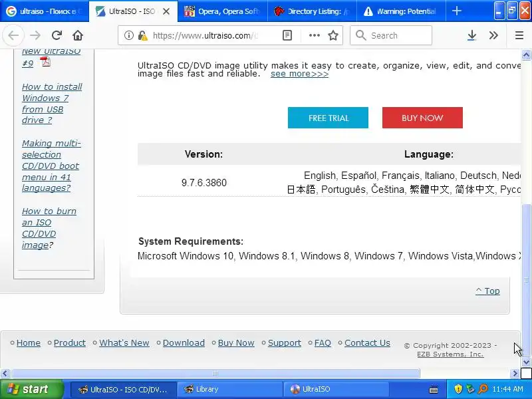Click the vertical scrollbar up arrow
Screen dimensions: 532x399
(x=526, y=55)
